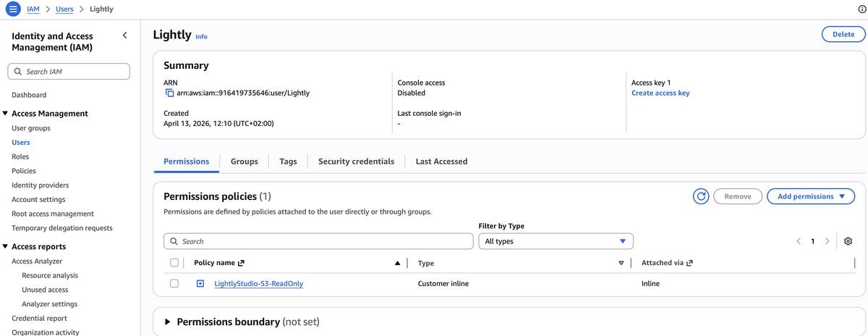Open the Security credentials tab
The width and height of the screenshot is (868, 336).
(x=356, y=161)
